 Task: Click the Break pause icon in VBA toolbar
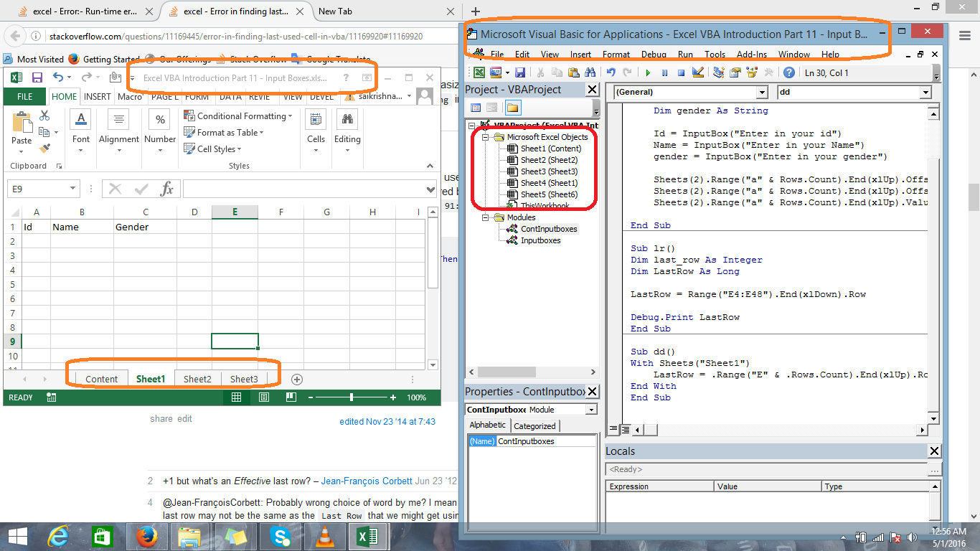tap(664, 72)
